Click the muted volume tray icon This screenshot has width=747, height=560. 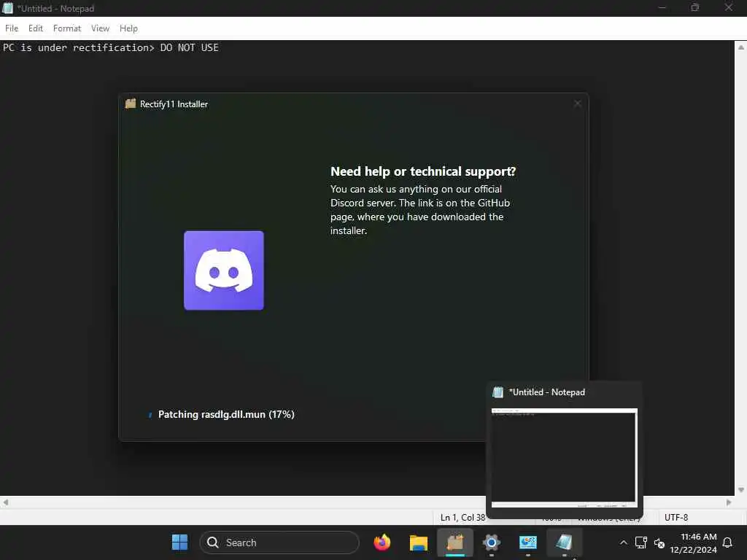click(659, 542)
